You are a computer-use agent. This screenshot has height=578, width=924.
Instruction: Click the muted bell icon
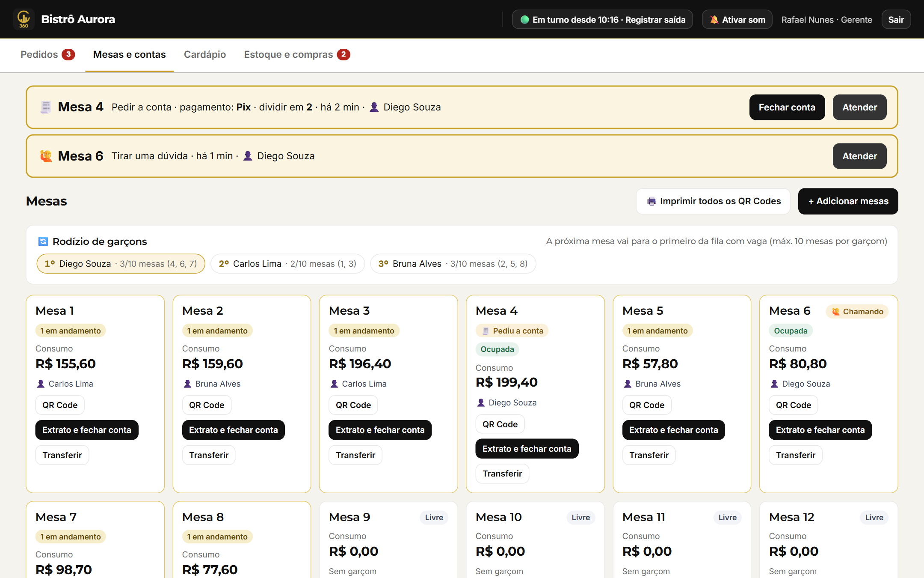click(x=714, y=20)
